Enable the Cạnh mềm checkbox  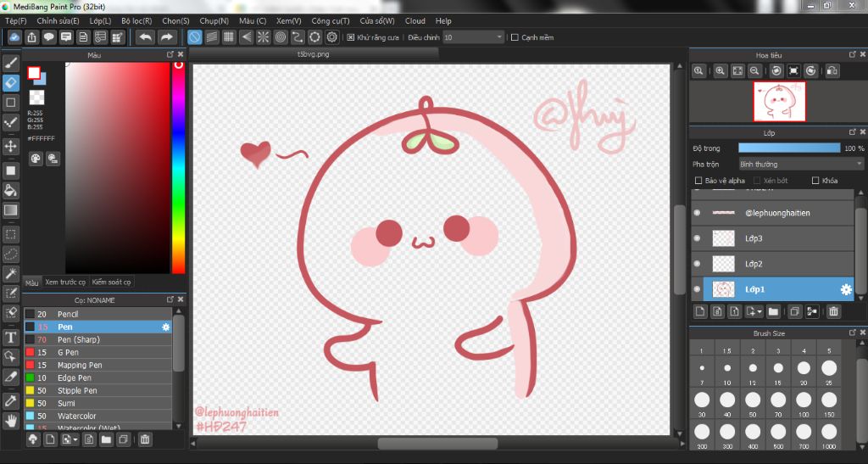coord(515,37)
